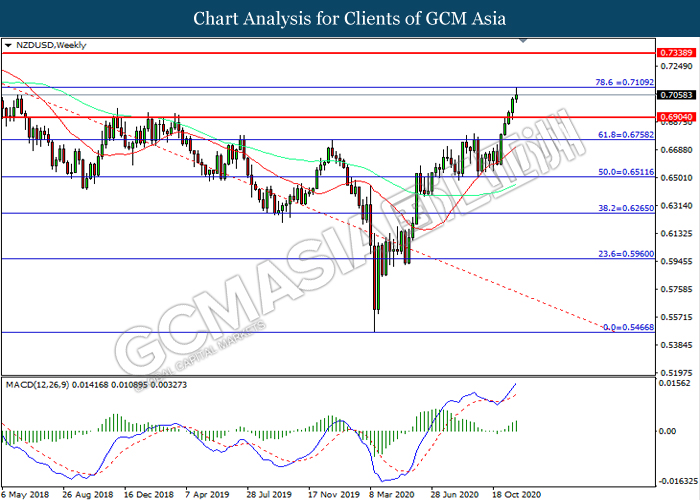Click the 0.57585 price axis value
Screen dimensions: 700x500
click(x=676, y=289)
